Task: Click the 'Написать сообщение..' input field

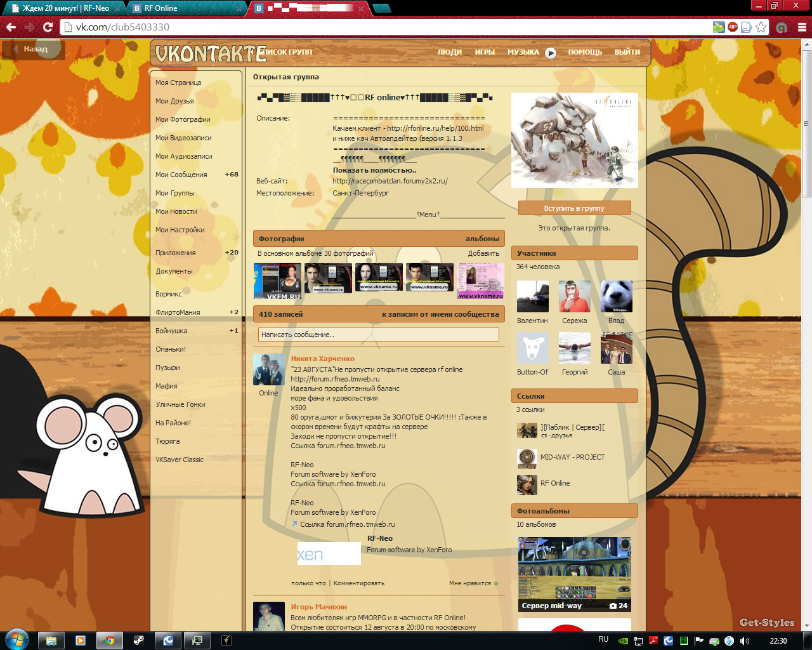Action: point(379,335)
